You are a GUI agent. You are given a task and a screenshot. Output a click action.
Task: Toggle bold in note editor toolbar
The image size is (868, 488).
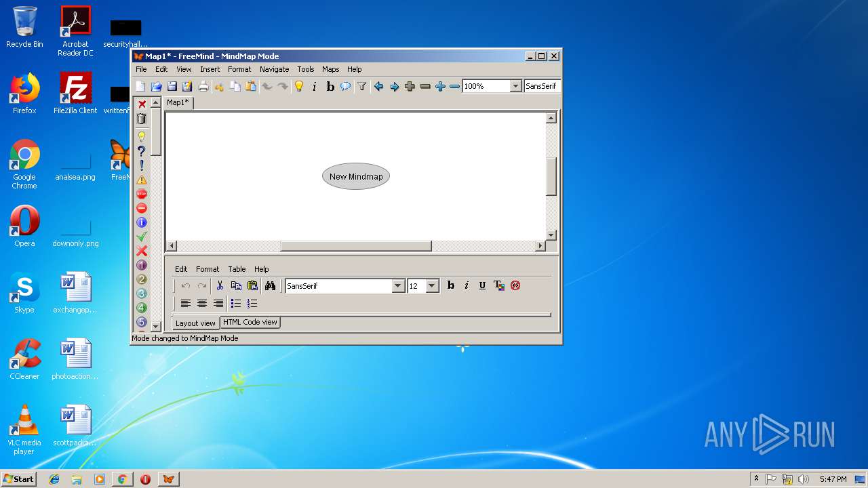pos(450,285)
